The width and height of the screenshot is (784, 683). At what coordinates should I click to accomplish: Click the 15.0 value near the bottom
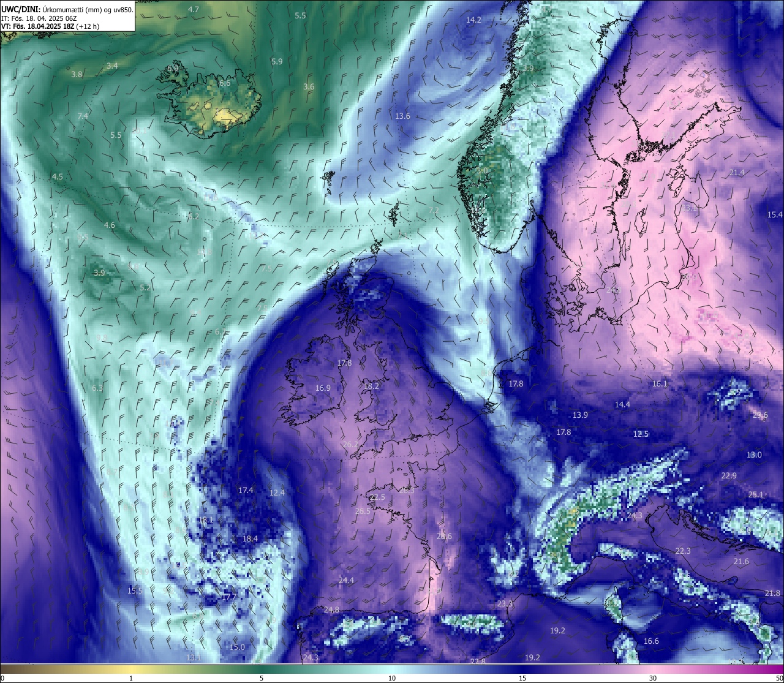click(x=237, y=647)
